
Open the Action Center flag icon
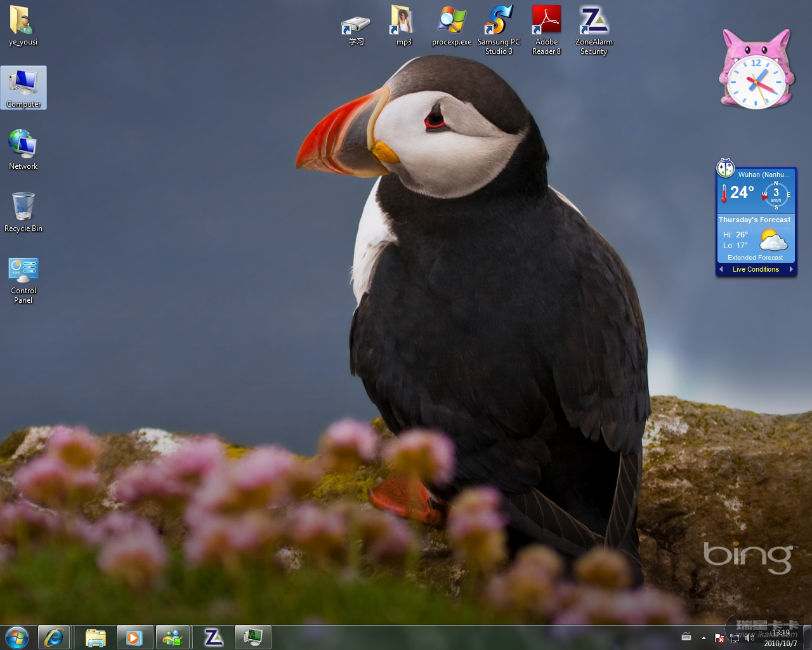click(x=719, y=638)
